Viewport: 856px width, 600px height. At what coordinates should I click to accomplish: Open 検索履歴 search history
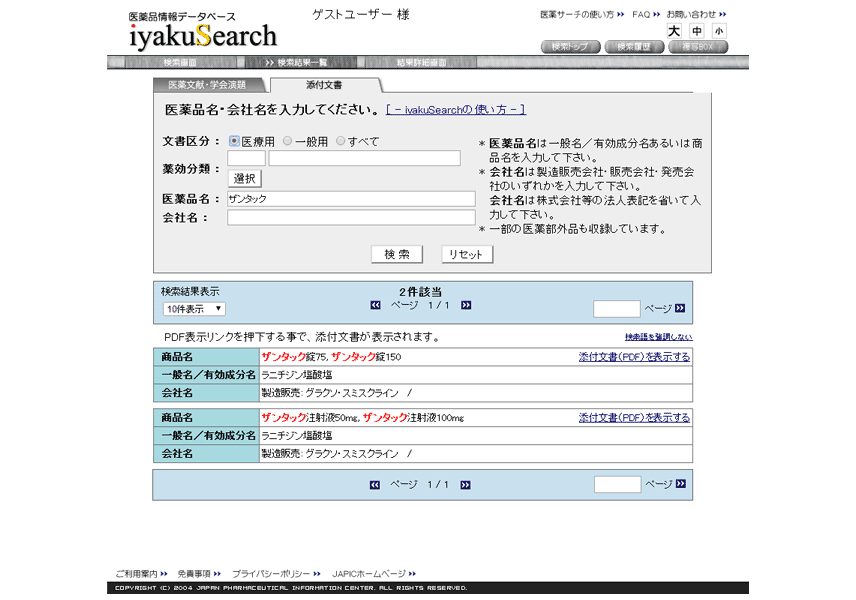[634, 47]
